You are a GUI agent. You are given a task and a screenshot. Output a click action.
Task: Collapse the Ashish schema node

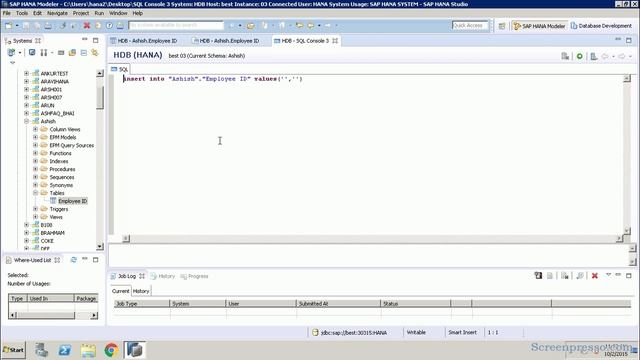pos(27,121)
